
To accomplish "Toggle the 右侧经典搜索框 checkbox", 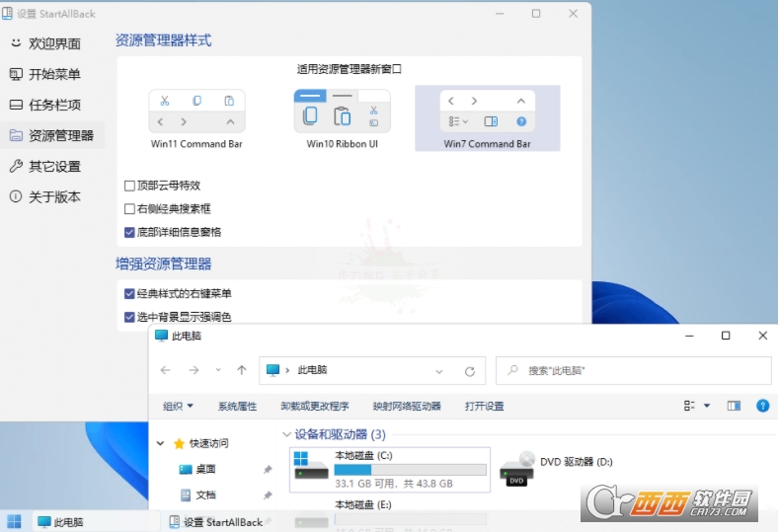I will pos(130,209).
